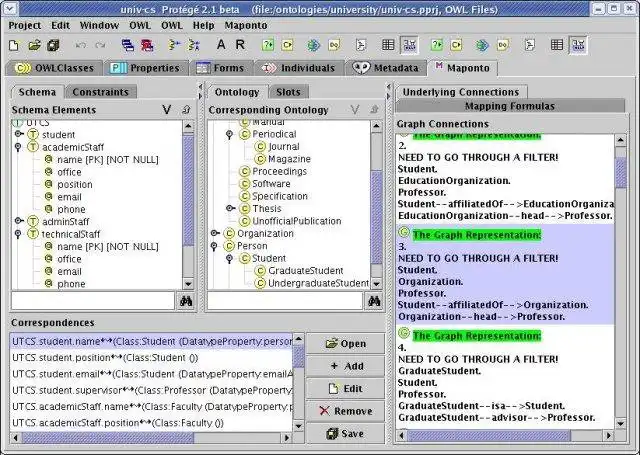Image resolution: width=640 pixels, height=455 pixels.
Task: Click the large letter R toolbar icon
Action: (x=240, y=44)
